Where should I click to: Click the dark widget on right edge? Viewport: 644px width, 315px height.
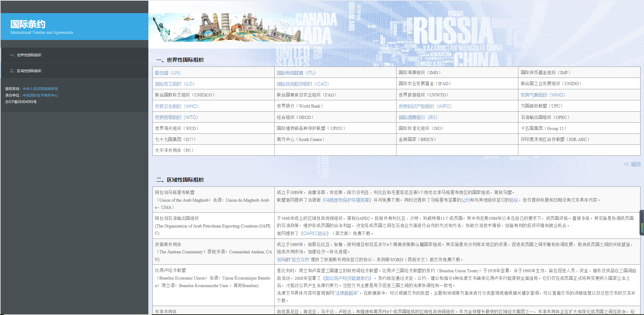click(642, 223)
